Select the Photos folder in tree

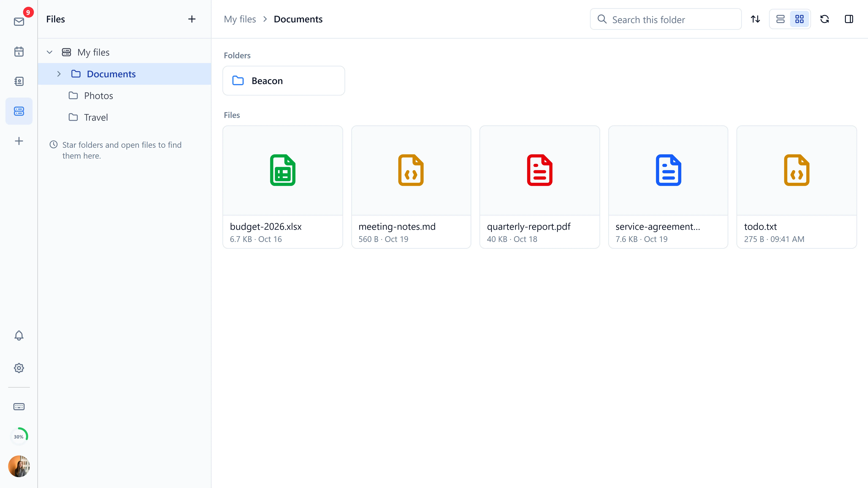point(124,96)
